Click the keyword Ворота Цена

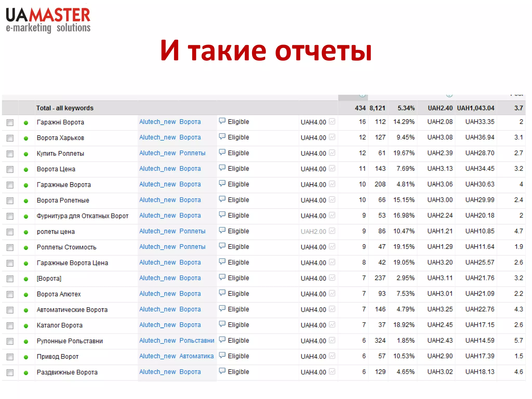pos(56,169)
